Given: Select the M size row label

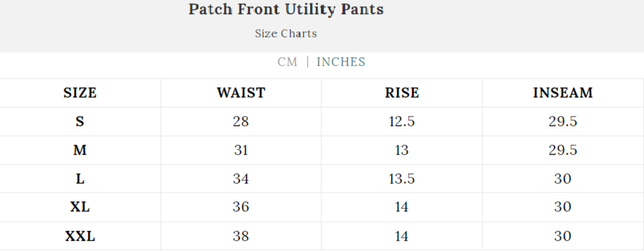Looking at the screenshot, I should (80, 150).
